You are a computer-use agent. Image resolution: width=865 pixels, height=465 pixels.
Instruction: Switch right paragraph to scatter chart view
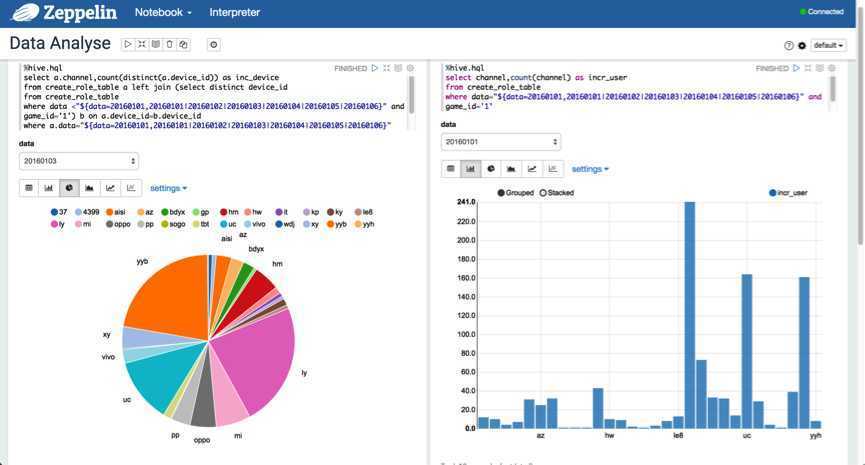[x=552, y=169]
